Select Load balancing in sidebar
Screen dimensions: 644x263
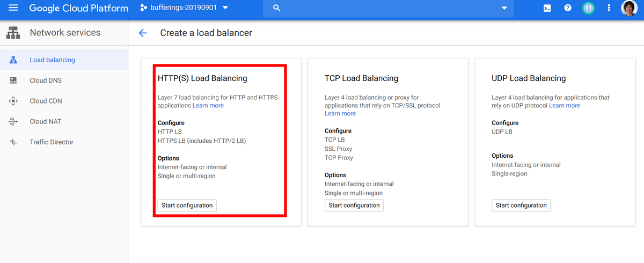pyautogui.click(x=64, y=60)
